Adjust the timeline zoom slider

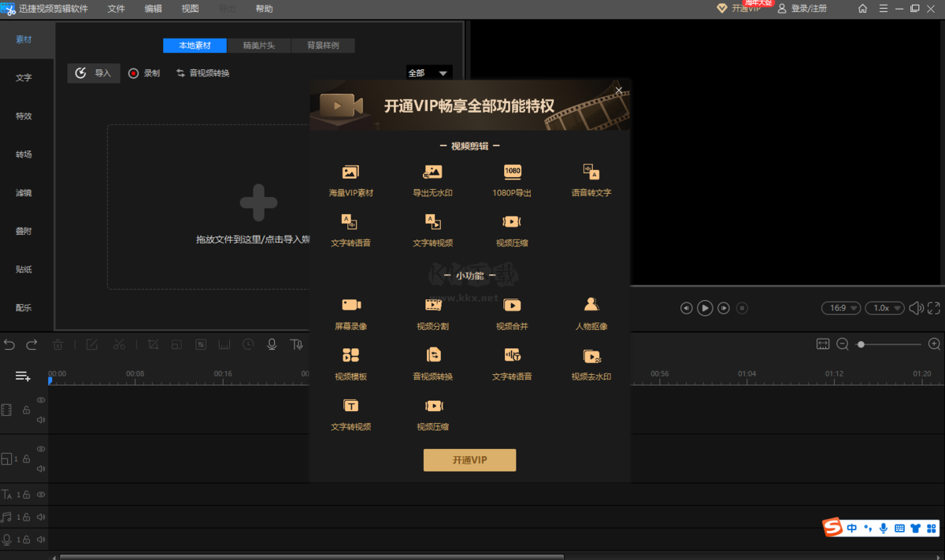(863, 344)
